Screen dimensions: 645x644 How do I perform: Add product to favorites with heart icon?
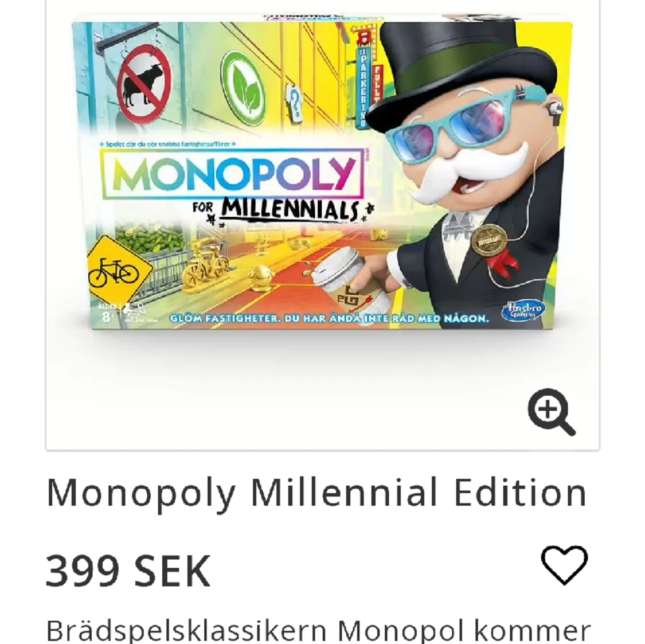coord(564,565)
